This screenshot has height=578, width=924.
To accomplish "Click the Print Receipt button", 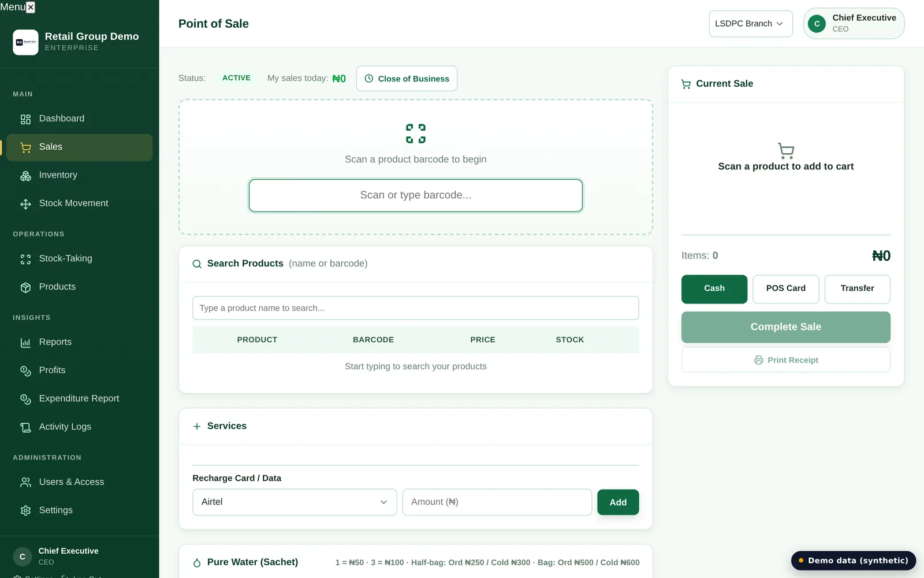I will tap(786, 360).
